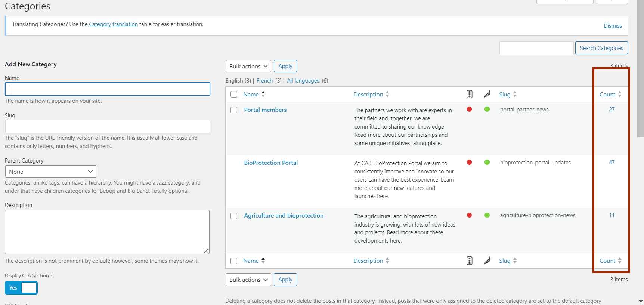Sort by Count using the header arrows
Image resolution: width=644 pixels, height=305 pixels.
pos(620,94)
